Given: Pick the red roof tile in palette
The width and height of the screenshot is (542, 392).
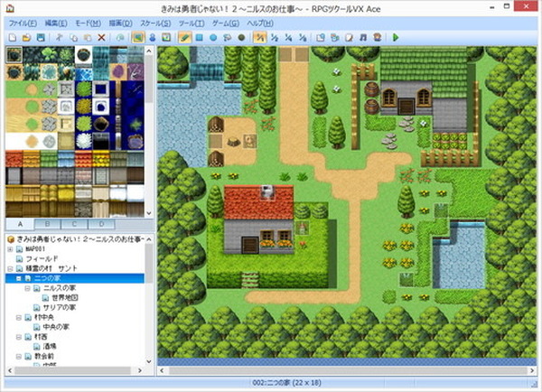Looking at the screenshot, I should (14, 159).
